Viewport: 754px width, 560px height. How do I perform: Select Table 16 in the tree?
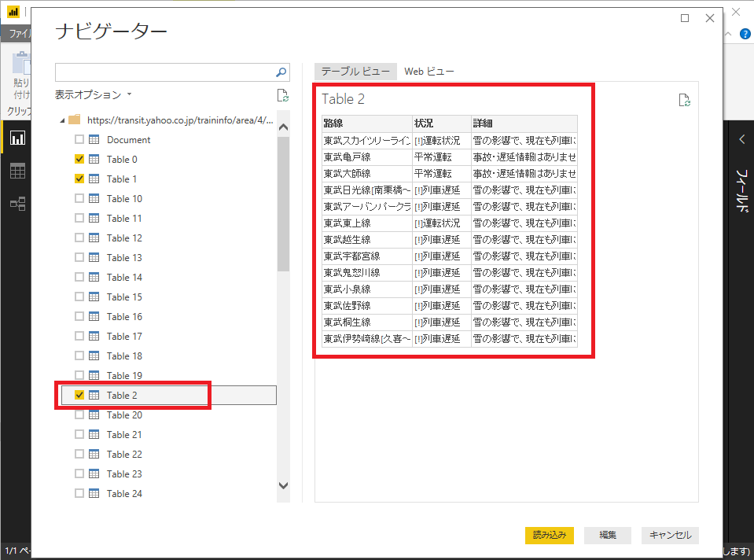124,316
